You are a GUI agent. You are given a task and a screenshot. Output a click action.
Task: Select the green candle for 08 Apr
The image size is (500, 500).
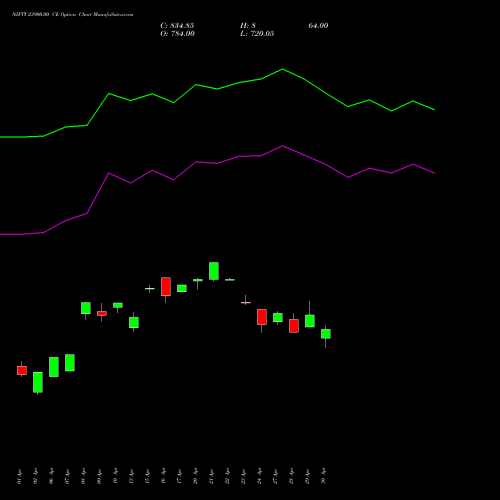click(86, 308)
